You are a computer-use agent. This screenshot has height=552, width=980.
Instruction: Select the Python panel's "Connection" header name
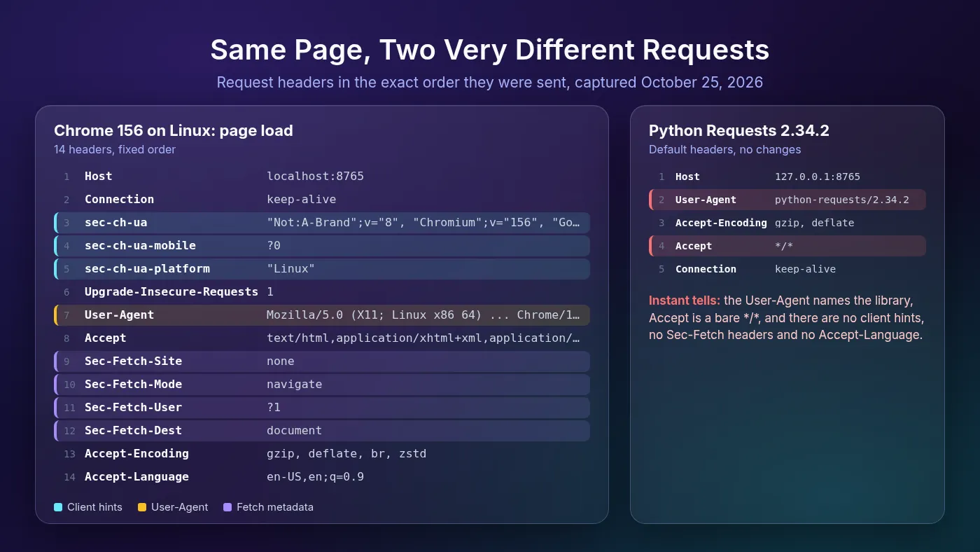pos(706,270)
